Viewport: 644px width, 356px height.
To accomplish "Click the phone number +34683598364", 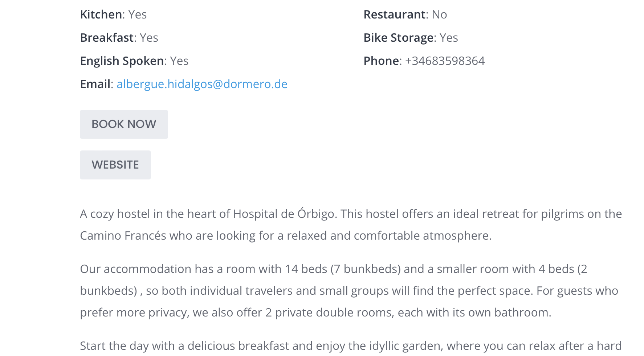I will tap(445, 61).
